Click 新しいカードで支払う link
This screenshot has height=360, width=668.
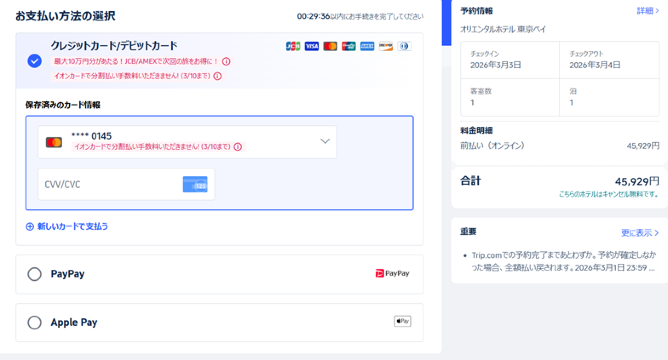[72, 227]
